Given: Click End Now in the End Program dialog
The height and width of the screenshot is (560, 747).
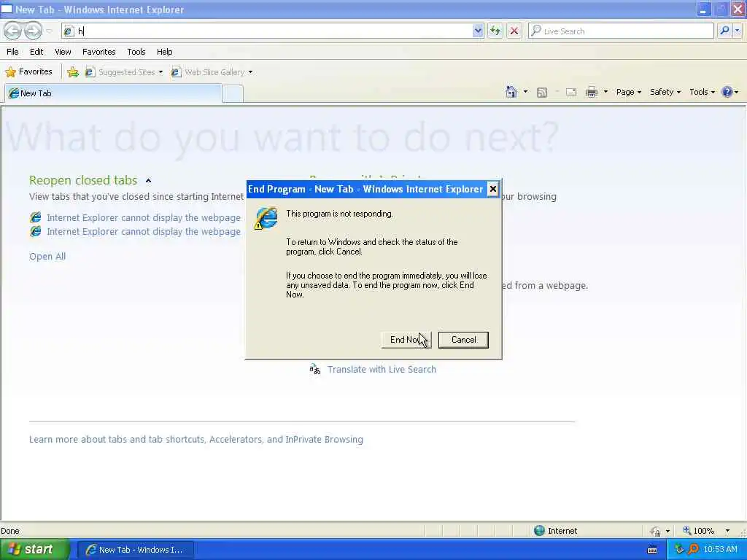Looking at the screenshot, I should tap(406, 340).
